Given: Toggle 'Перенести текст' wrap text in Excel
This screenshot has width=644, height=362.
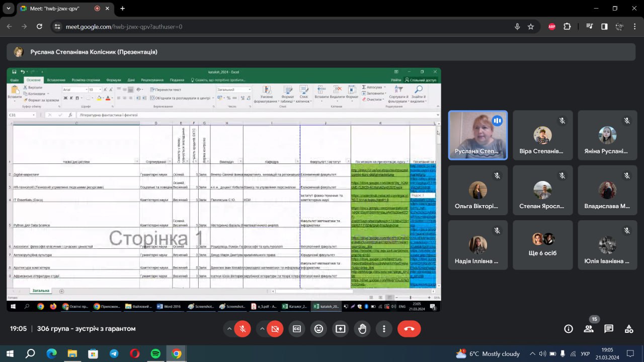Looking at the screenshot, I should (166, 90).
